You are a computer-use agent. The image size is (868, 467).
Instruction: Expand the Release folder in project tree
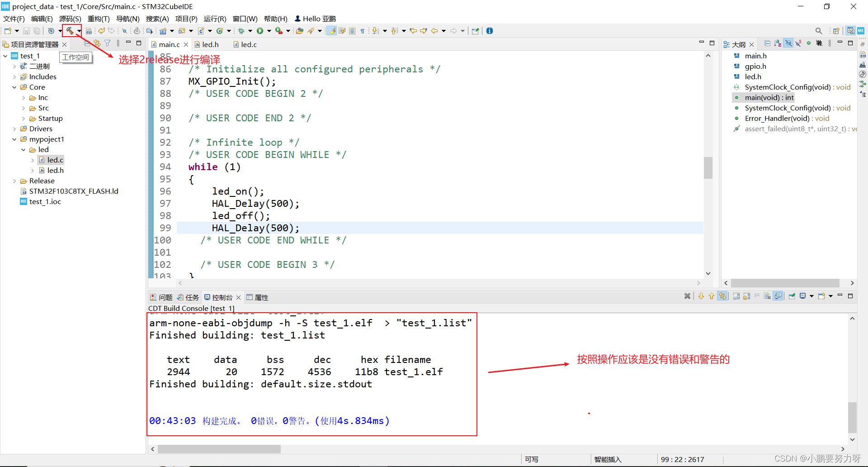(x=14, y=181)
